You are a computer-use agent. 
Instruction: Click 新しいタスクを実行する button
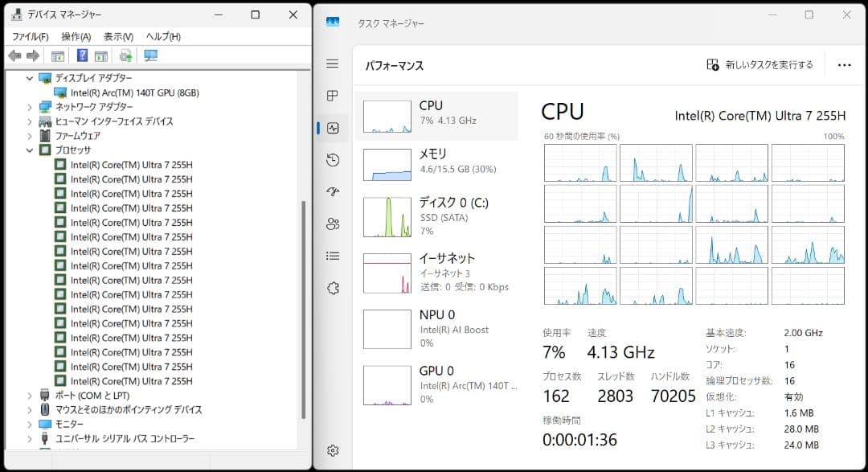pyautogui.click(x=760, y=65)
